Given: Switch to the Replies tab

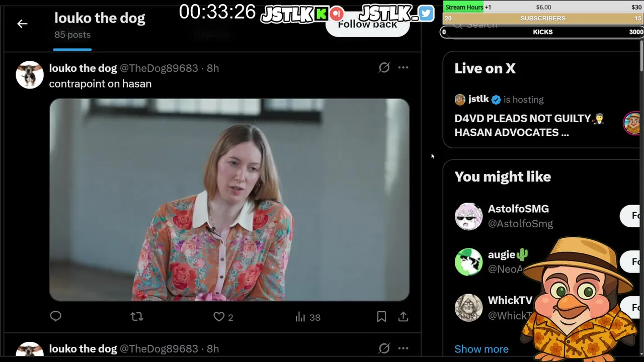Looking at the screenshot, I should tap(212, 34).
